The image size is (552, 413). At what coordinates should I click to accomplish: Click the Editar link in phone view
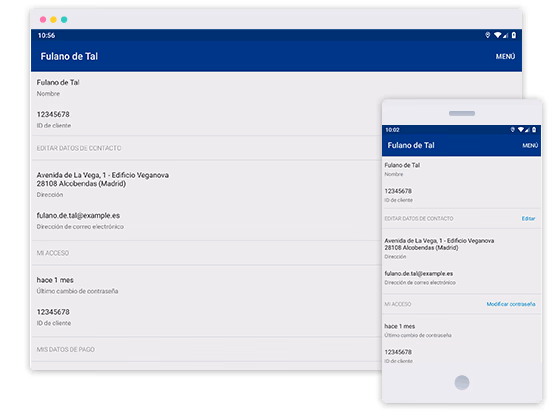pyautogui.click(x=528, y=219)
